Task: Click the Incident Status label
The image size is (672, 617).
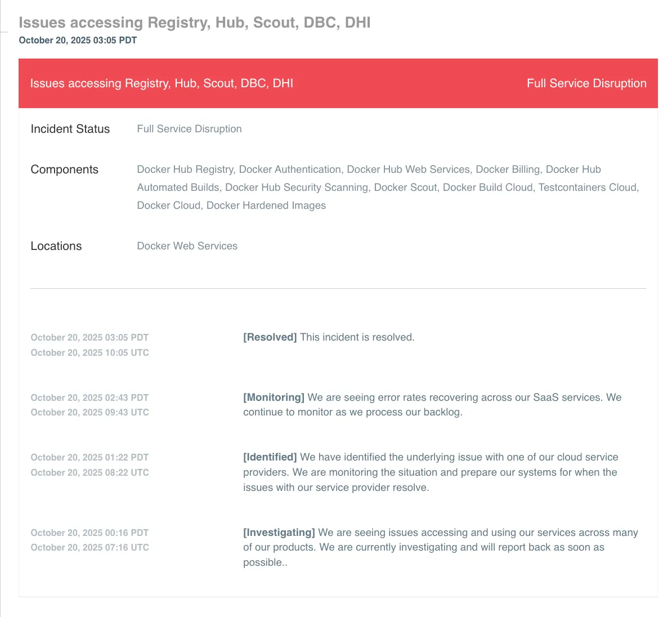Action: (70, 129)
